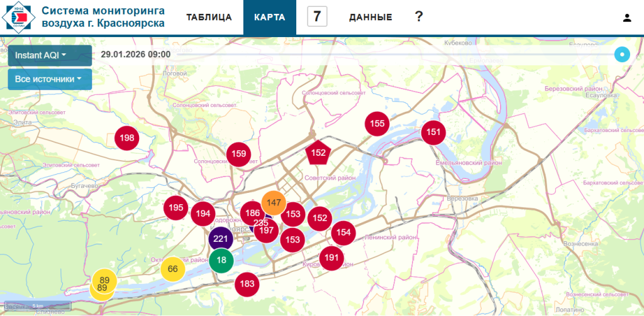Select the red marker showing 183

click(x=247, y=284)
